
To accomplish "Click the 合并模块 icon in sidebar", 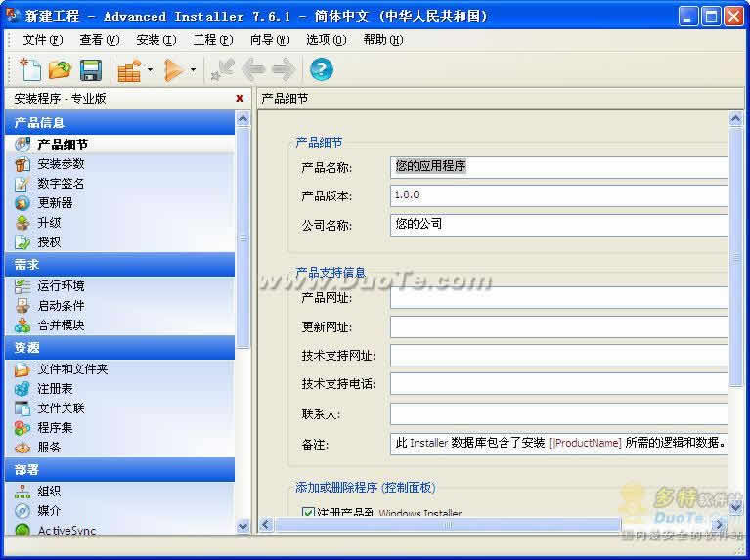I will [x=22, y=325].
